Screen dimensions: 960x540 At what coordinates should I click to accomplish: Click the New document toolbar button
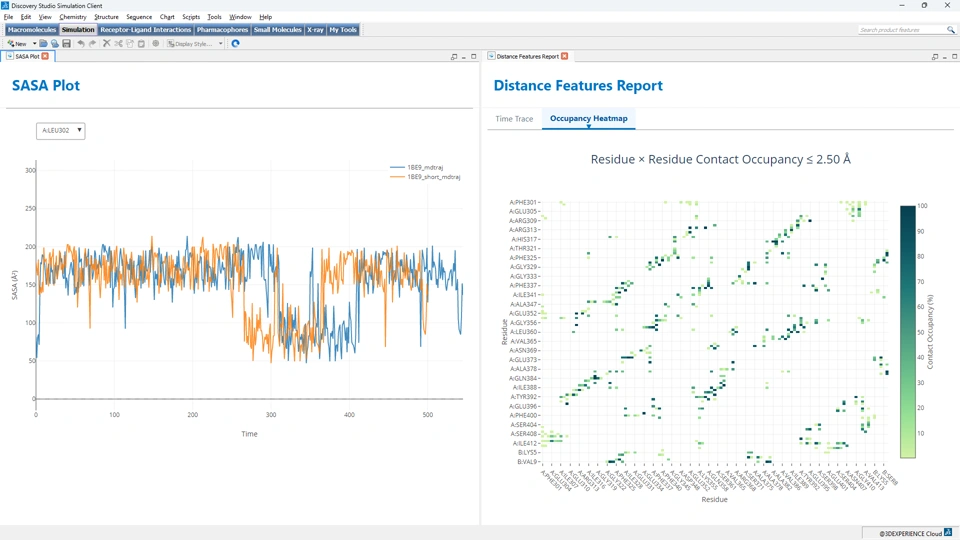[16, 44]
